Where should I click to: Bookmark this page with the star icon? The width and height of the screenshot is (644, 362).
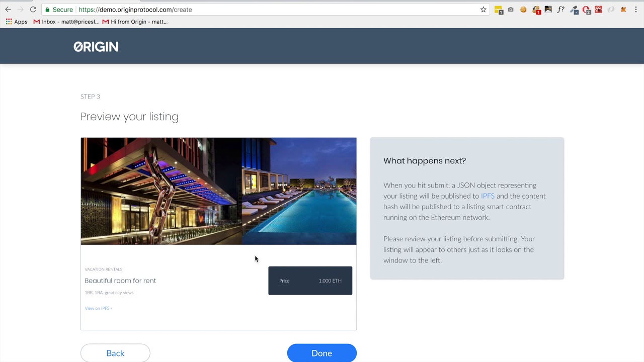tap(484, 10)
